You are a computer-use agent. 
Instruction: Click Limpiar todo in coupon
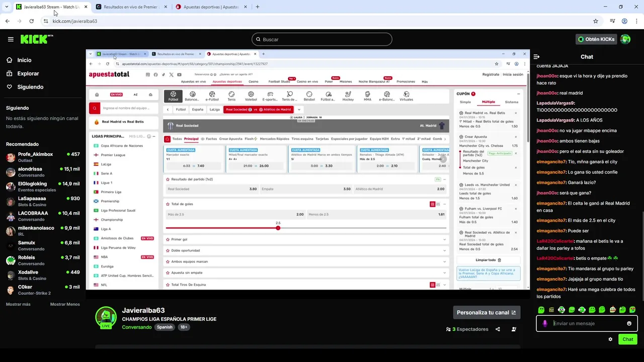[489, 260]
